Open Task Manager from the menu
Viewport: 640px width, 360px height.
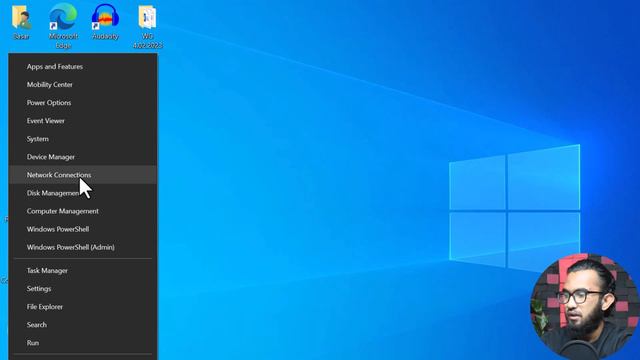[x=83, y=271]
